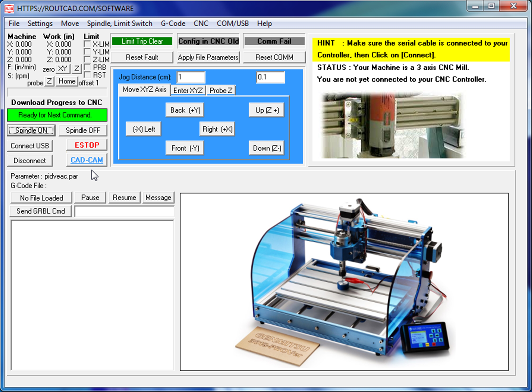Screen dimensions: 532x392
Task: Click the Reset COMM button
Action: (x=274, y=57)
